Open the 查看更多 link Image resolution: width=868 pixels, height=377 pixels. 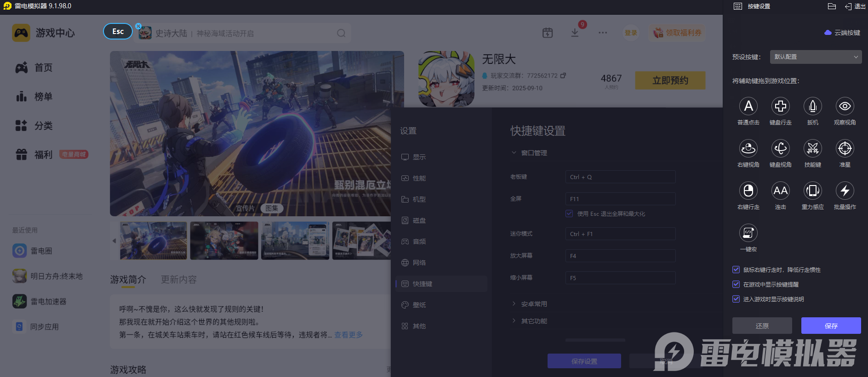coord(348,335)
